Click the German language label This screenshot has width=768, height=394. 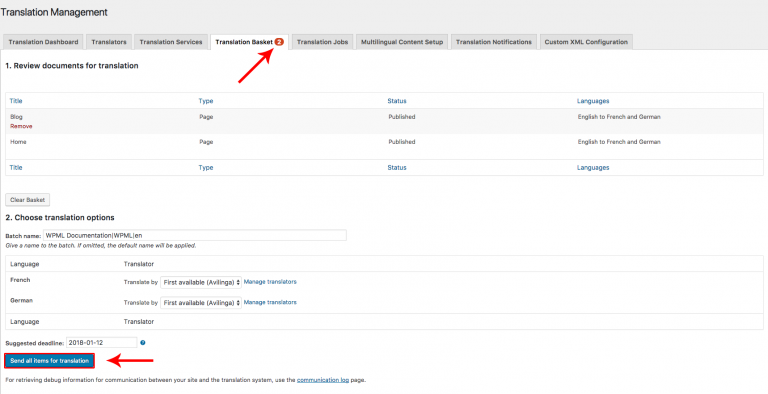22,300
